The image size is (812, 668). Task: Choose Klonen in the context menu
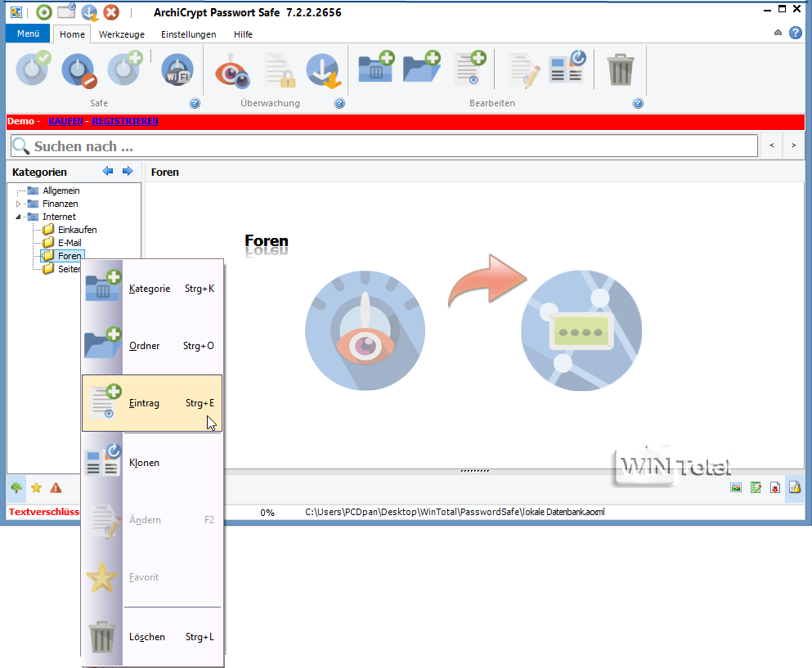point(152,463)
